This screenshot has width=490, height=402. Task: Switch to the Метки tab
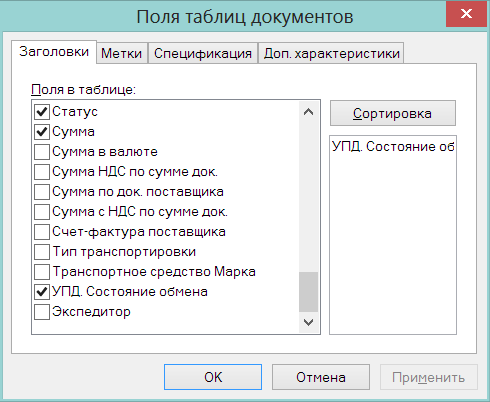click(122, 53)
